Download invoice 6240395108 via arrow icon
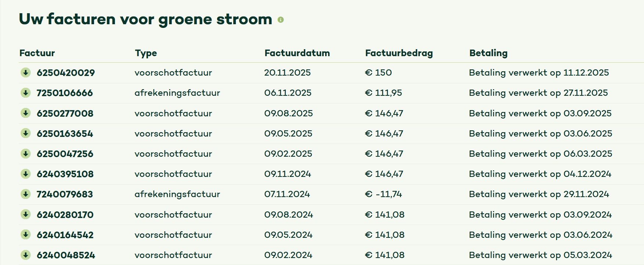644x265 pixels. (x=25, y=174)
